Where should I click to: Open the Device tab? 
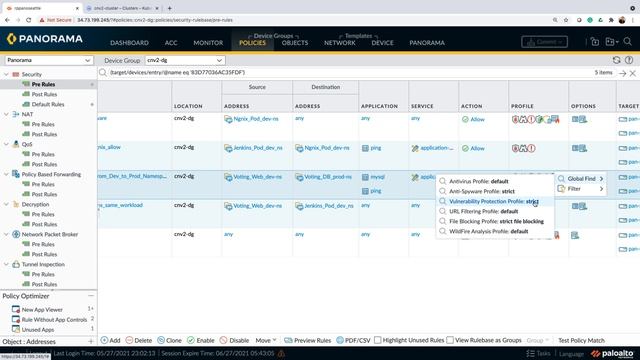tap(382, 42)
